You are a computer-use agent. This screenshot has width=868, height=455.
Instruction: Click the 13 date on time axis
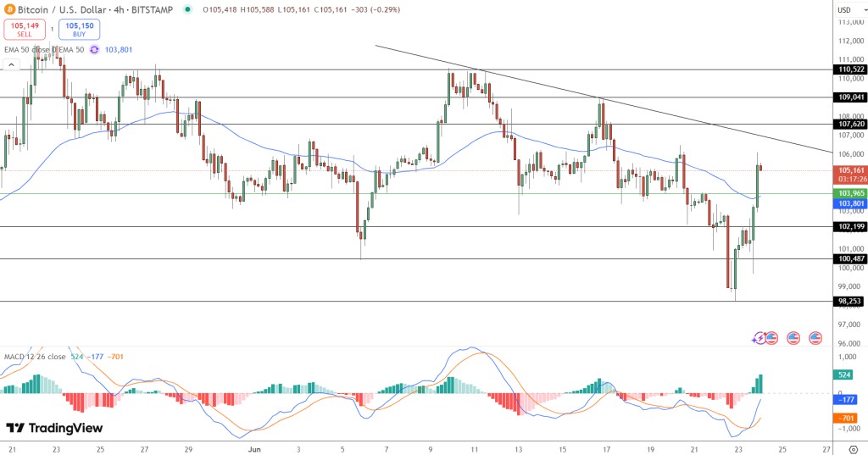tap(518, 449)
